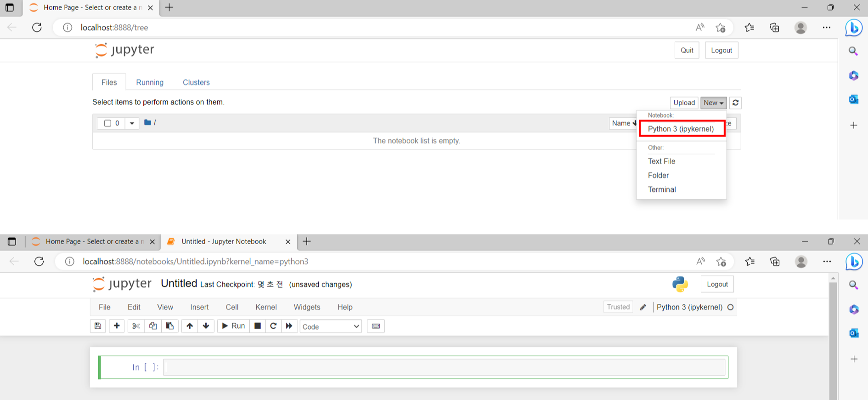Switch to the Files tab
868x400 pixels.
pos(109,82)
